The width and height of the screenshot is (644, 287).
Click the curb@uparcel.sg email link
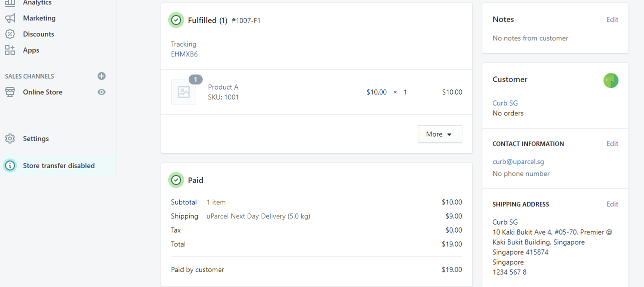coord(518,161)
